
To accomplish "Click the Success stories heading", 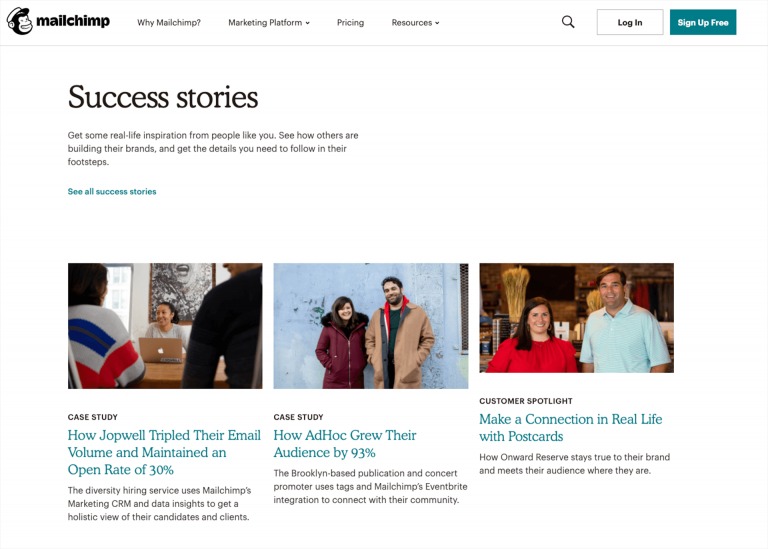I will tap(163, 97).
